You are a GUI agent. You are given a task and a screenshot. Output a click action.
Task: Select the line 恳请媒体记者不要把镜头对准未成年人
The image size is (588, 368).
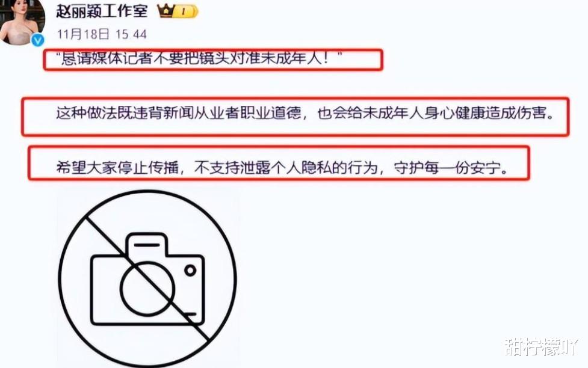(x=201, y=59)
